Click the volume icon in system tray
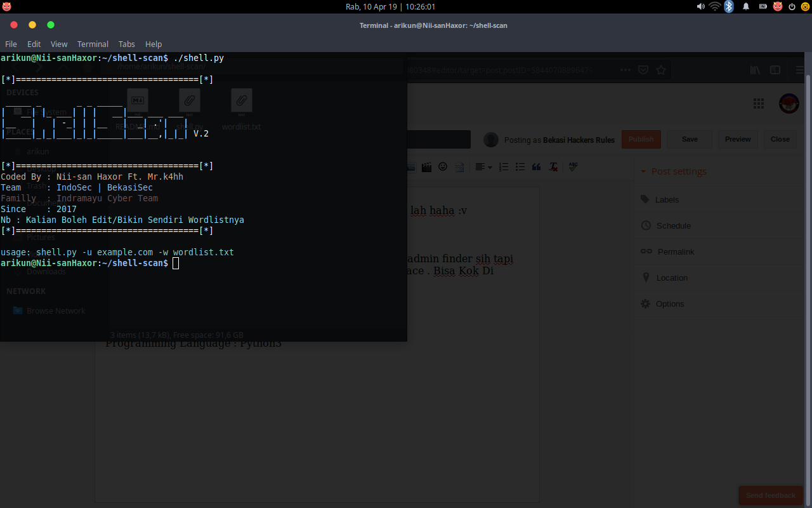812x508 pixels. pos(700,6)
